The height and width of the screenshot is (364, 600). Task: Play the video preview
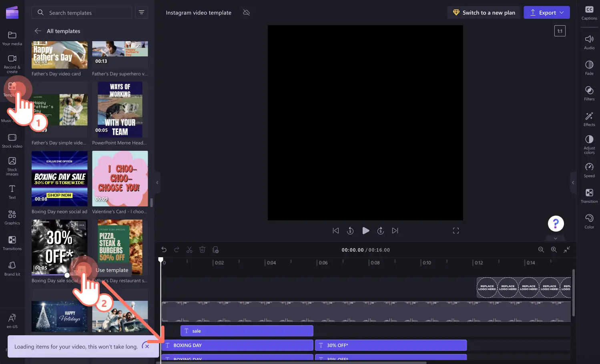pyautogui.click(x=365, y=230)
